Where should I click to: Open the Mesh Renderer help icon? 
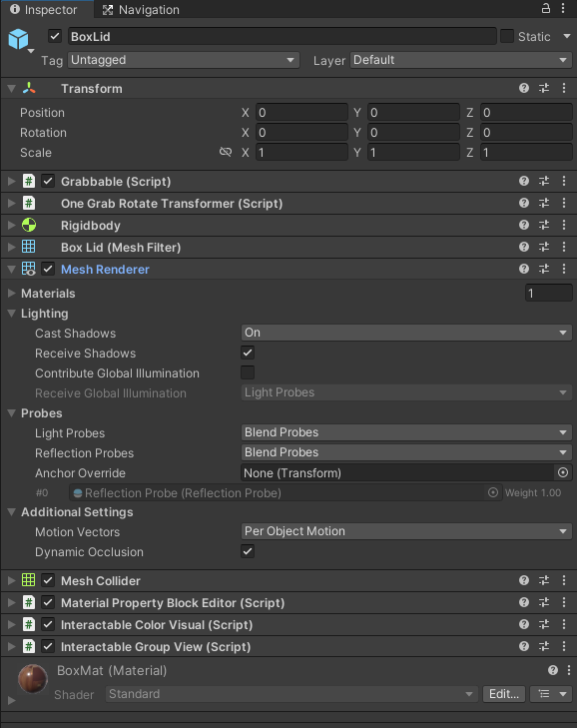tap(524, 269)
